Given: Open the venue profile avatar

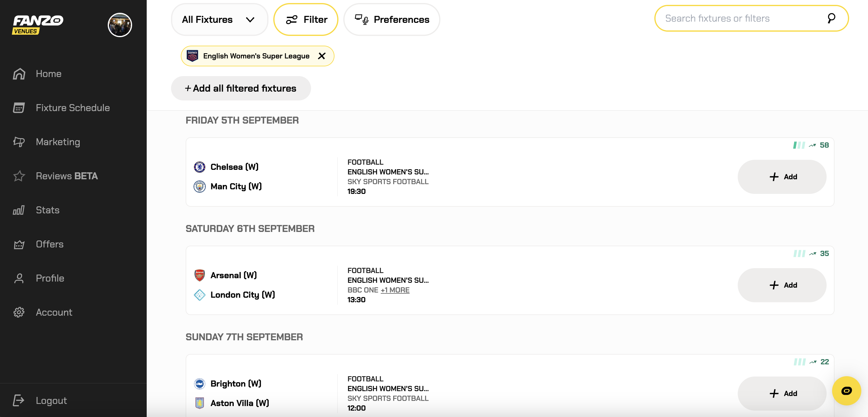Looking at the screenshot, I should [120, 25].
